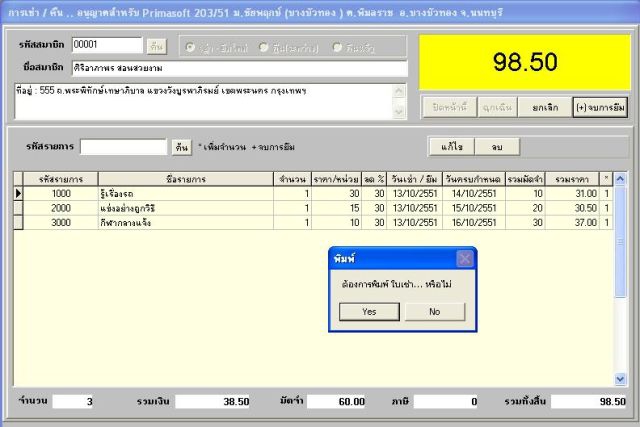Click the รหัสรายการ item code input field
Image resolution: width=640 pixels, height=427 pixels.
click(x=123, y=147)
